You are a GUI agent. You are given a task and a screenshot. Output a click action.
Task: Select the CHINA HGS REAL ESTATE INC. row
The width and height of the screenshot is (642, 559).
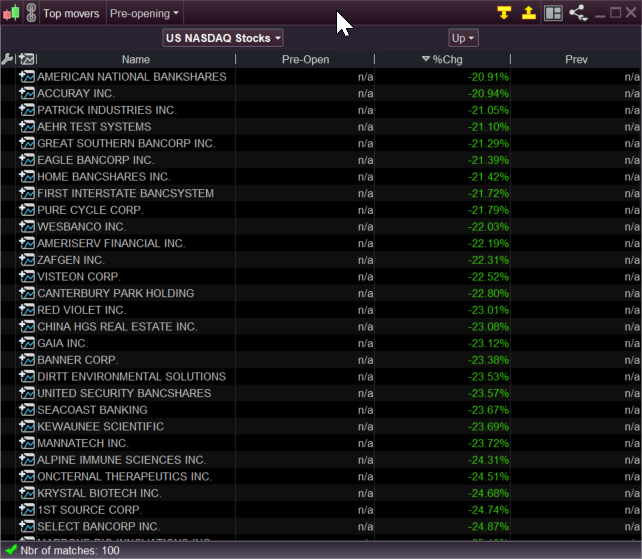click(321, 327)
